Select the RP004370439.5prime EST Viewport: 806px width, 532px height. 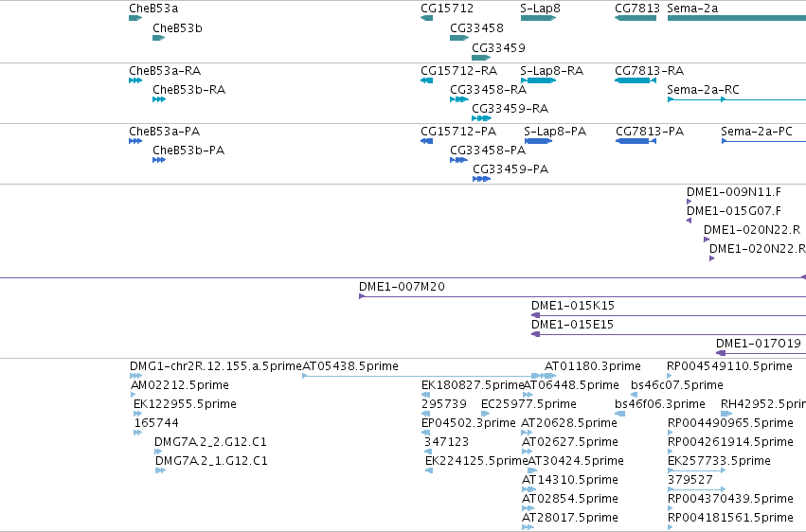tap(671, 509)
